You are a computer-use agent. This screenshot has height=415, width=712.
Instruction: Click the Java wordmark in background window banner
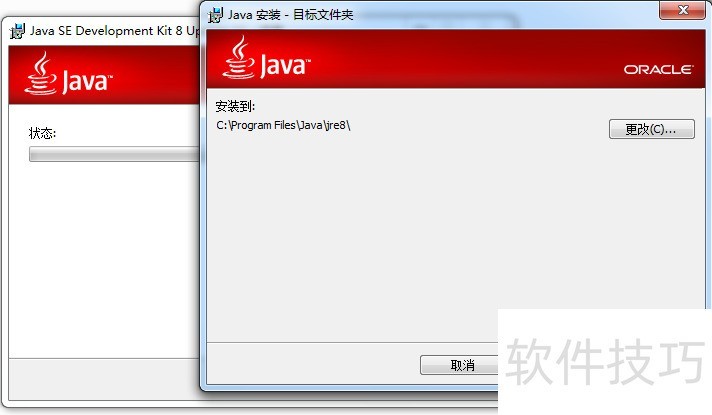(x=87, y=81)
